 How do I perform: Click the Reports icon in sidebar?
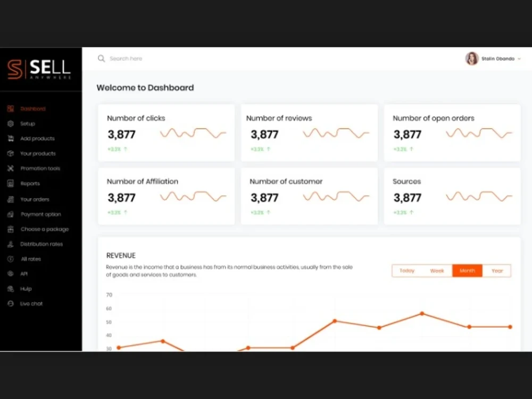click(11, 183)
